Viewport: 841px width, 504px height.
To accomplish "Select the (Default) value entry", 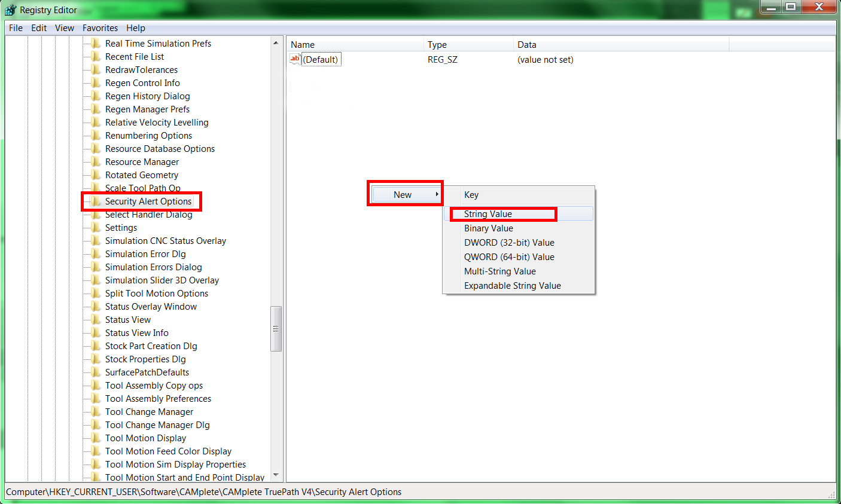I will 321,59.
